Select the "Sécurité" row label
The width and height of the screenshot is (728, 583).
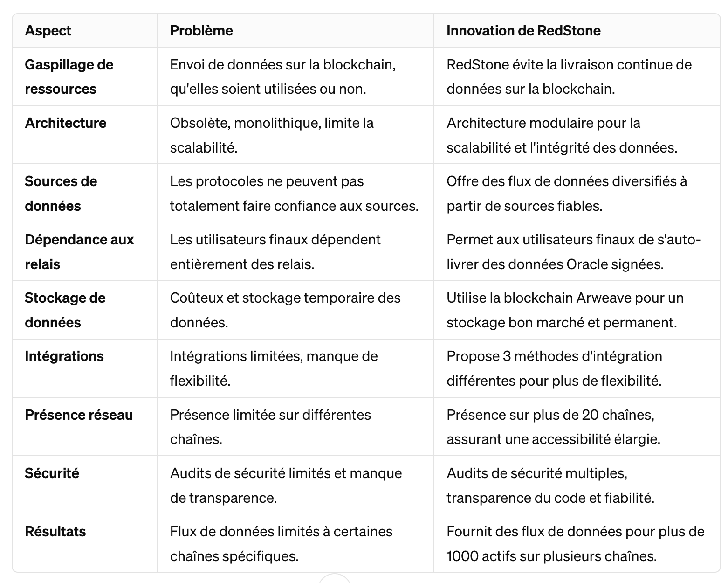[52, 473]
